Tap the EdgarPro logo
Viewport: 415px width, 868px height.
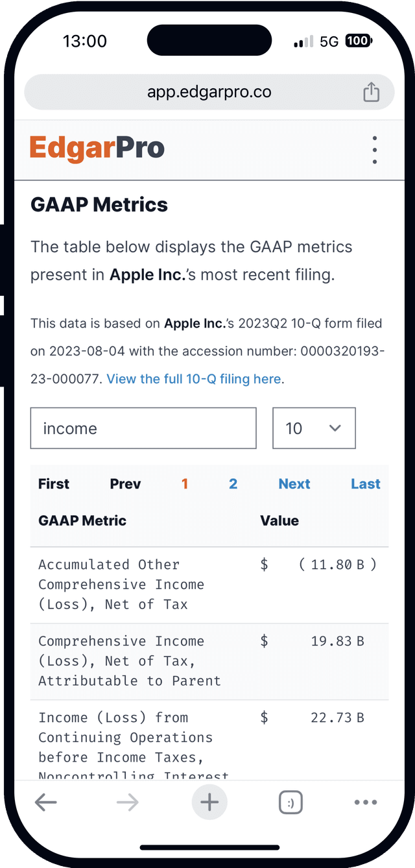pyautogui.click(x=96, y=148)
